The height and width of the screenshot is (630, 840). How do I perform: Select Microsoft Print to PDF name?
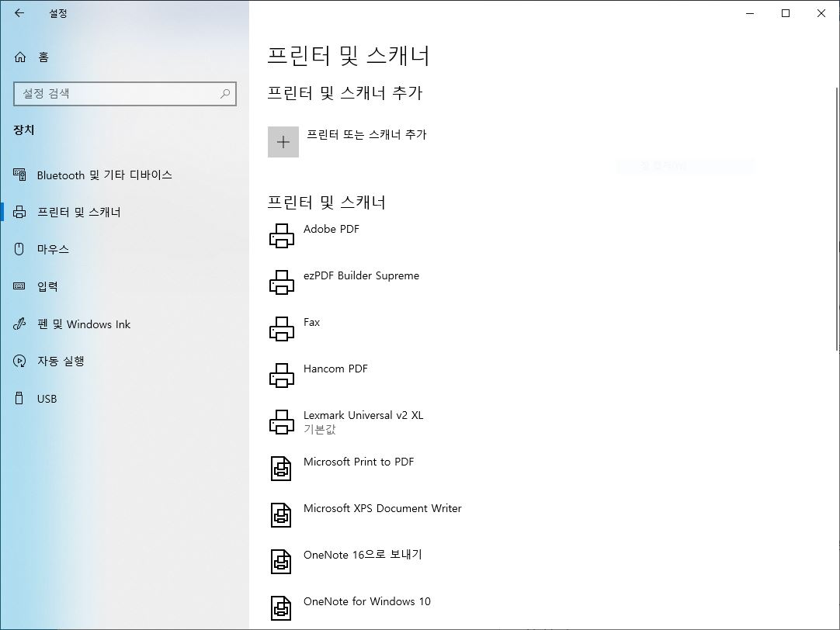[359, 462]
